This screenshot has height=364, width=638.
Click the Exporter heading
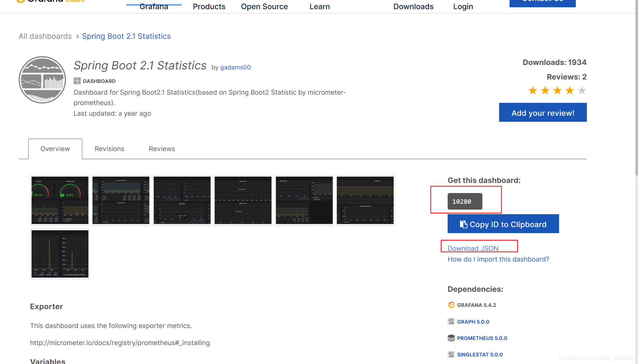pos(46,307)
